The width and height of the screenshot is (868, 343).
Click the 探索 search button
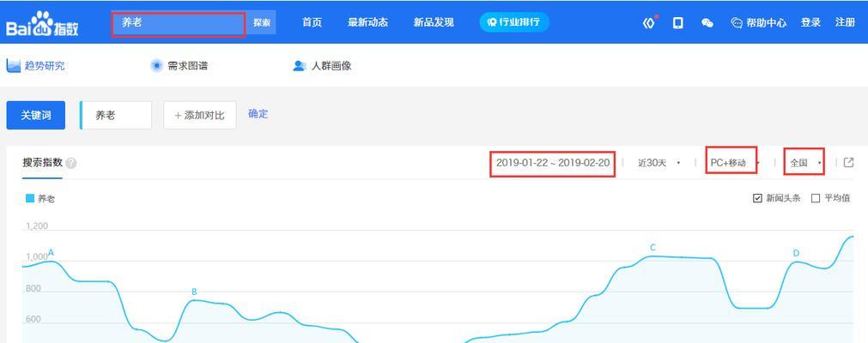262,22
